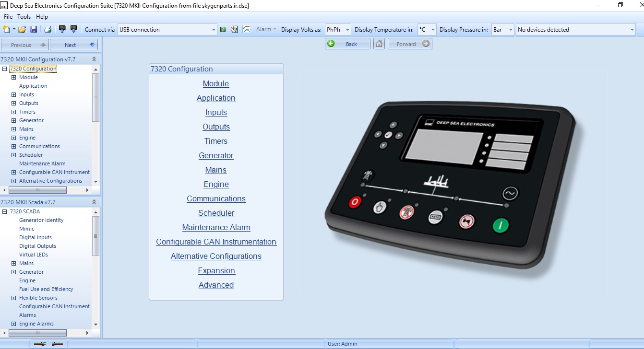
Task: Expand the Generator node in configuration tree
Action: click(14, 120)
